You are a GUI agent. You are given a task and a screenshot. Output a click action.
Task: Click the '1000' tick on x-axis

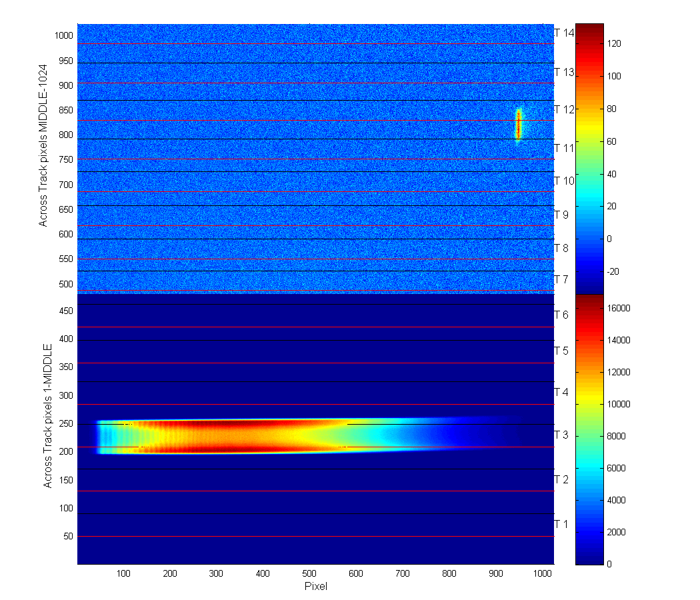(543, 573)
